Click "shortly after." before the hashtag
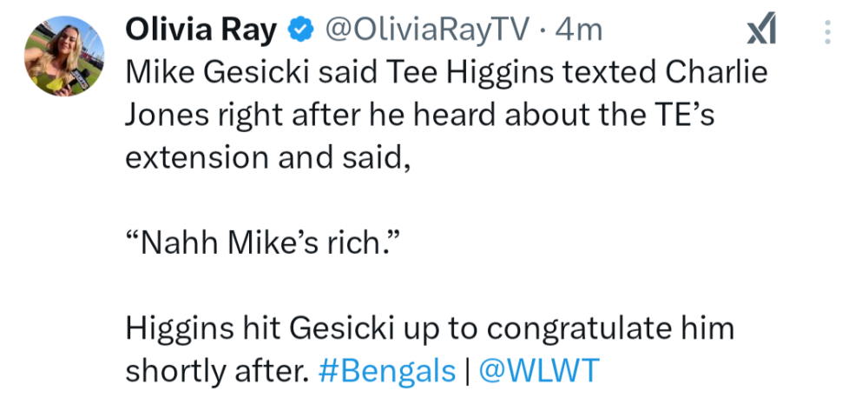 (217, 371)
